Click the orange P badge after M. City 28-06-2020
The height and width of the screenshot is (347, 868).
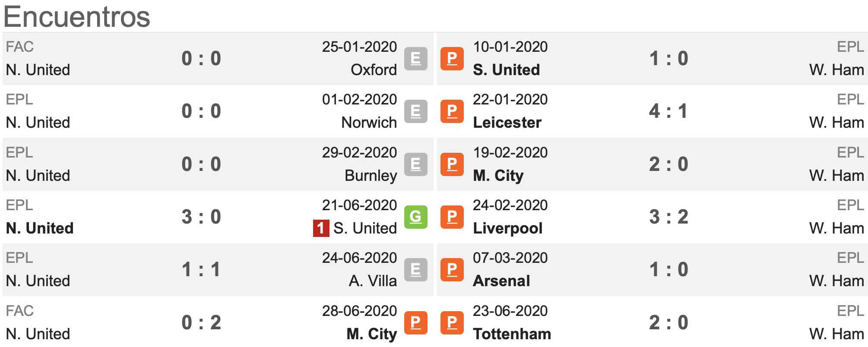coord(415,322)
